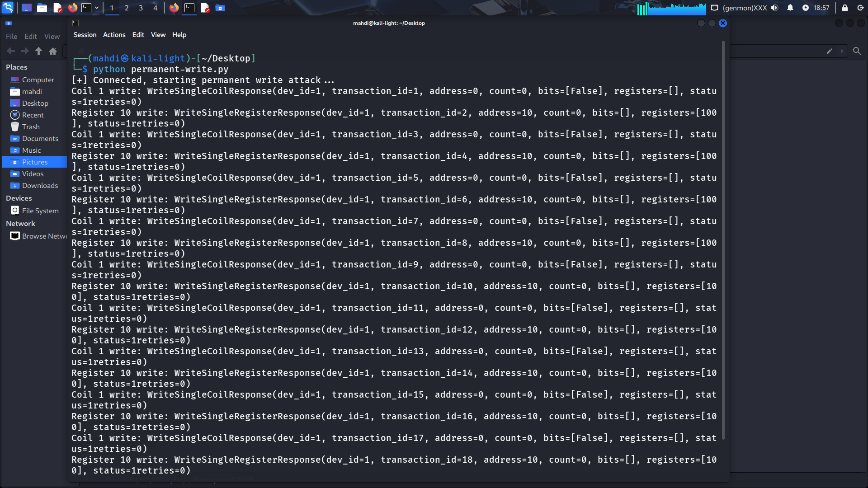This screenshot has height=488, width=868.
Task: Click the volume speaker icon
Action: pyautogui.click(x=774, y=8)
